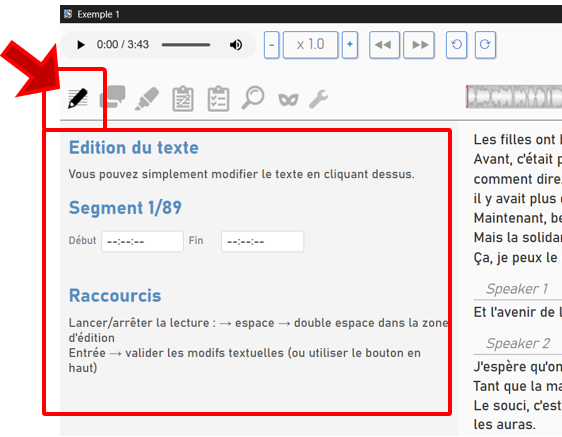Open the magnifying glass search tool

click(x=253, y=98)
